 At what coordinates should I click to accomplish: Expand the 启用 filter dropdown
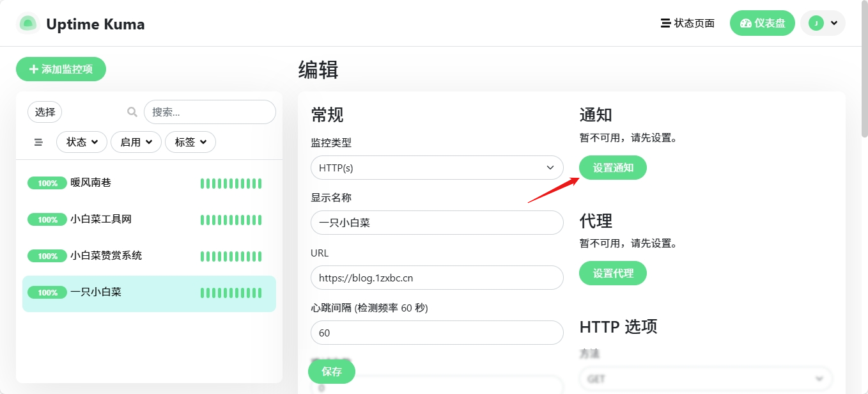click(x=136, y=142)
